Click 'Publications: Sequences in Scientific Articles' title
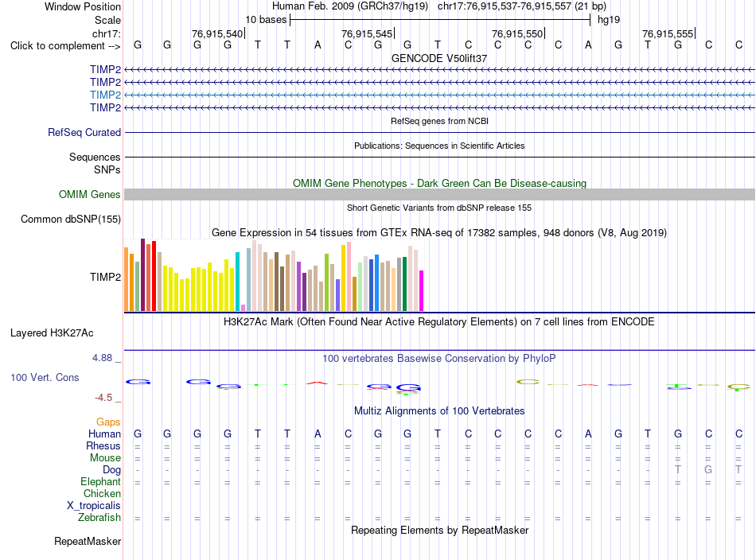 tap(439, 146)
